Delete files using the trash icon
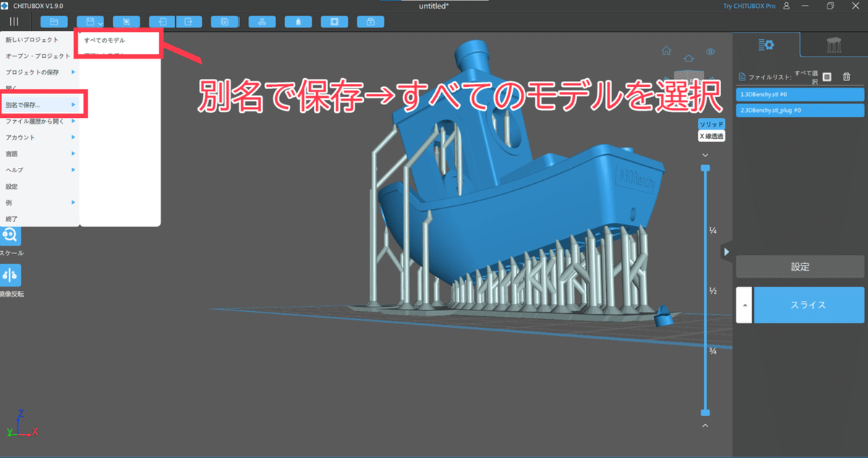Image resolution: width=868 pixels, height=458 pixels. 847,78
